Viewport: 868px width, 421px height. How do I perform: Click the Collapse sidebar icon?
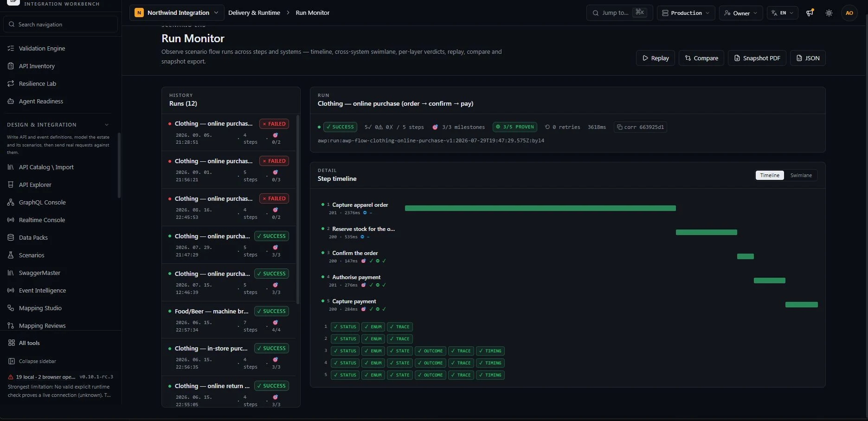(12, 361)
